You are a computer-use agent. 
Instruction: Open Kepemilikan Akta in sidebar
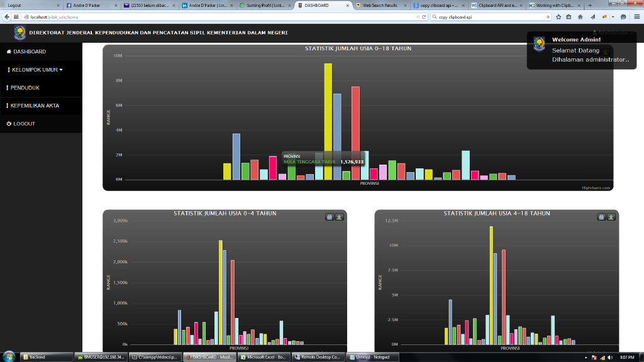click(x=35, y=106)
